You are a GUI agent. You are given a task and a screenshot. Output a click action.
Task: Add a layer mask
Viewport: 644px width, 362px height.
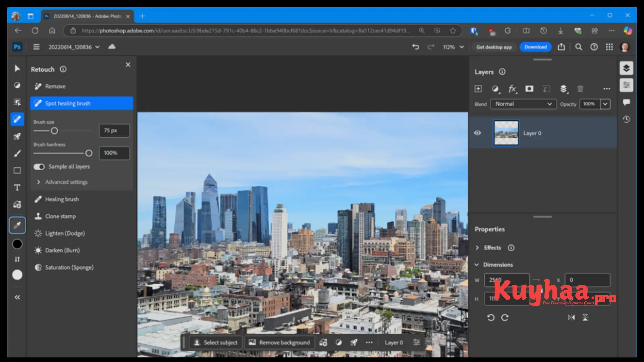point(529,89)
